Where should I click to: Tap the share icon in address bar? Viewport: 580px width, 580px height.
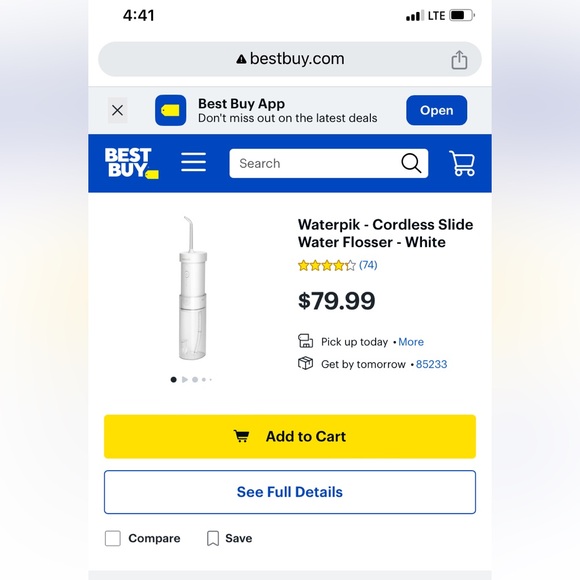pos(459,60)
